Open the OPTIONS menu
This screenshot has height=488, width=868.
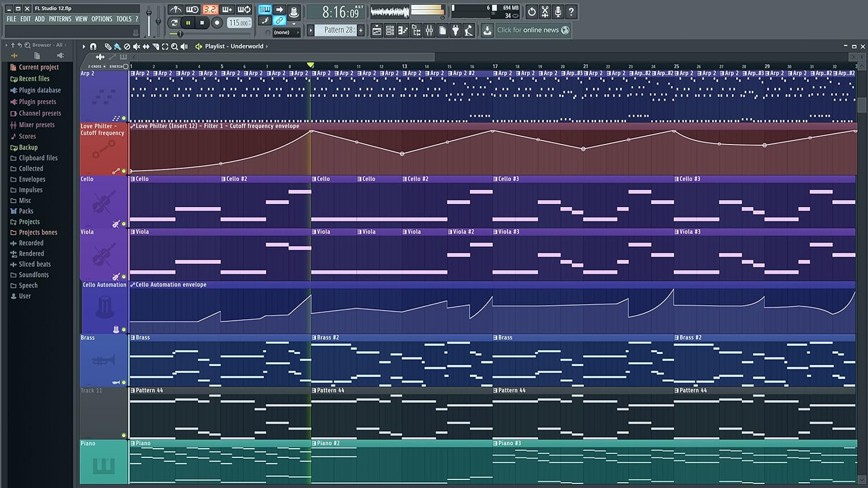(102, 19)
